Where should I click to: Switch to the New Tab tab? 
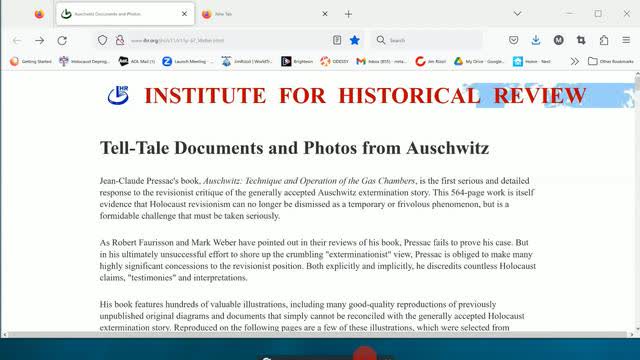264,14
